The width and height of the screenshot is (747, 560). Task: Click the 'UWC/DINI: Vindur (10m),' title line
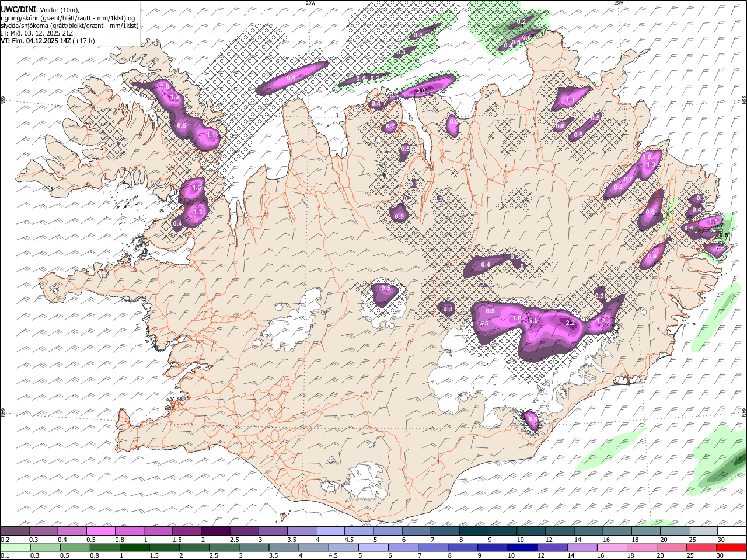click(40, 10)
